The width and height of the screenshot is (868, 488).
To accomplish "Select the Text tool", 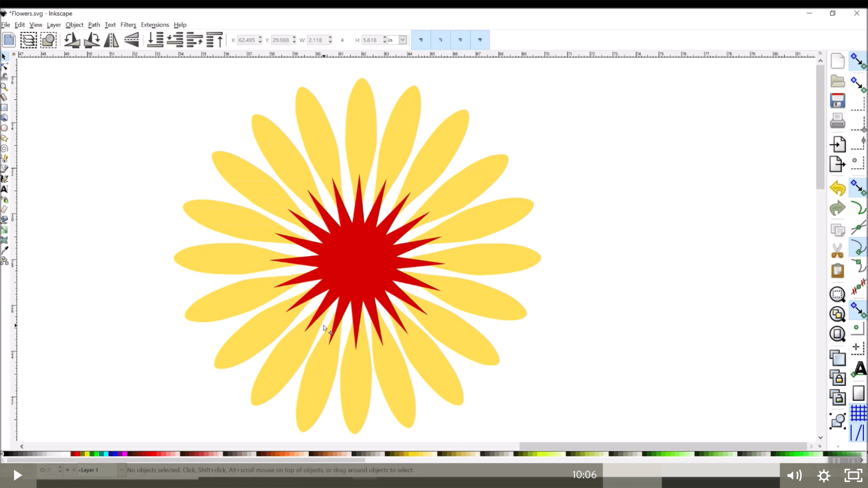I will 5,189.
